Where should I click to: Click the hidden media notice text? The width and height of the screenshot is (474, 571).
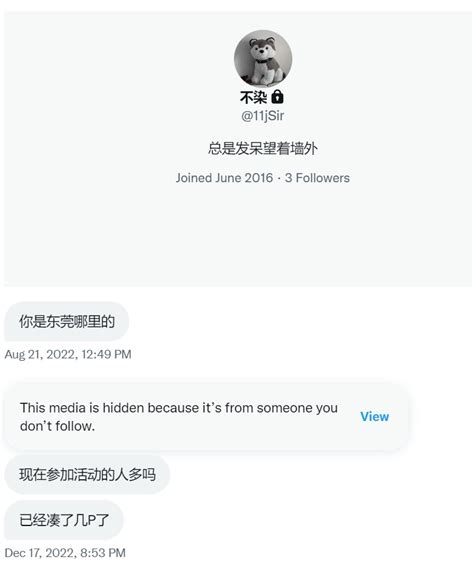(x=179, y=417)
